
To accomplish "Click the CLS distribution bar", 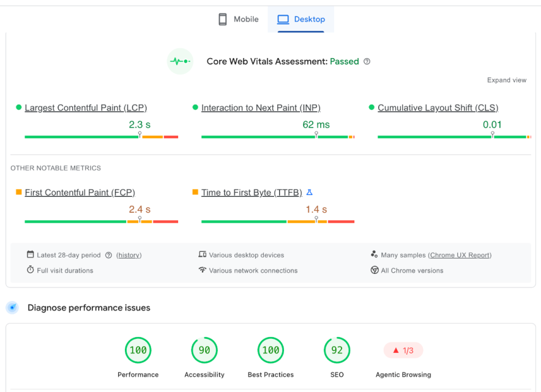I will coord(454,137).
